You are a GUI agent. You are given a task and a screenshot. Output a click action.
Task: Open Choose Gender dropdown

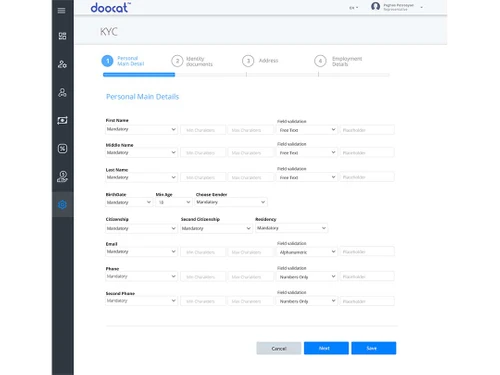pos(231,202)
